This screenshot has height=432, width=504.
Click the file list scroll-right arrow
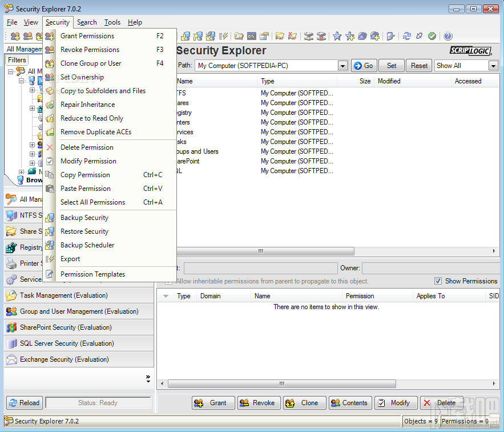(x=494, y=251)
